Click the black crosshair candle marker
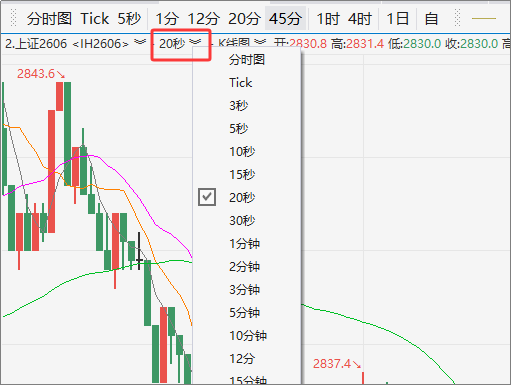511x385 pixels. tap(139, 251)
